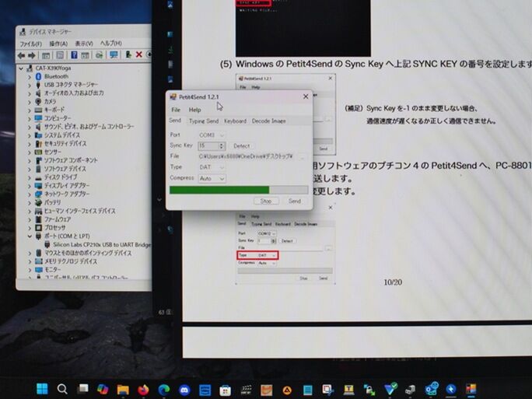Image resolution: width=532 pixels, height=399 pixels.
Task: Open taskbar Search magnifier
Action: pos(62,389)
